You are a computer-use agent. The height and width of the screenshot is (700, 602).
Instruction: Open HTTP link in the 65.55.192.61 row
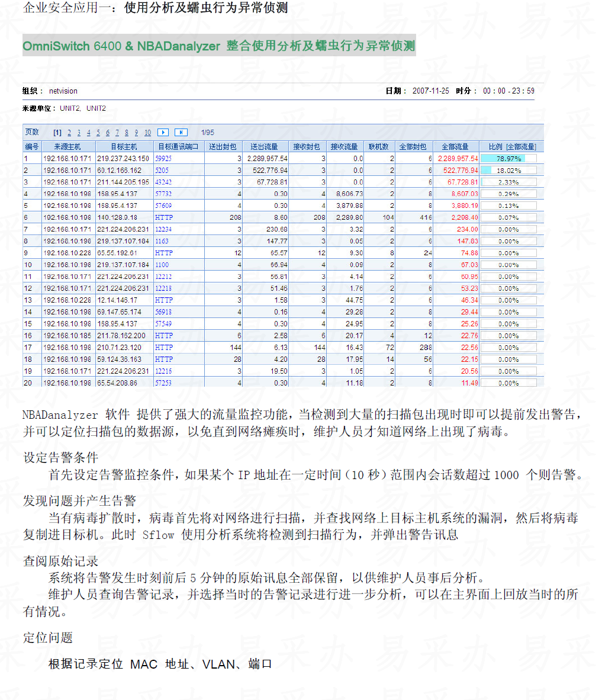164,253
